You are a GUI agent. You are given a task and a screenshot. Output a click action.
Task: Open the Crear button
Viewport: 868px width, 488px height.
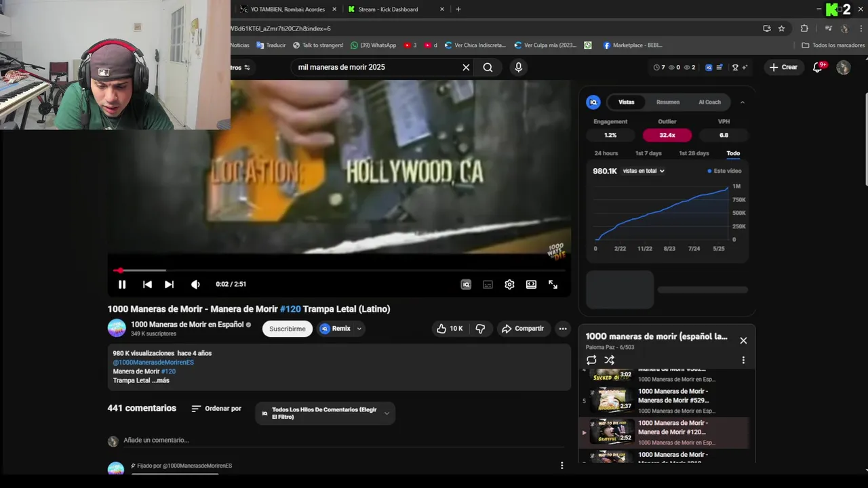click(x=783, y=67)
